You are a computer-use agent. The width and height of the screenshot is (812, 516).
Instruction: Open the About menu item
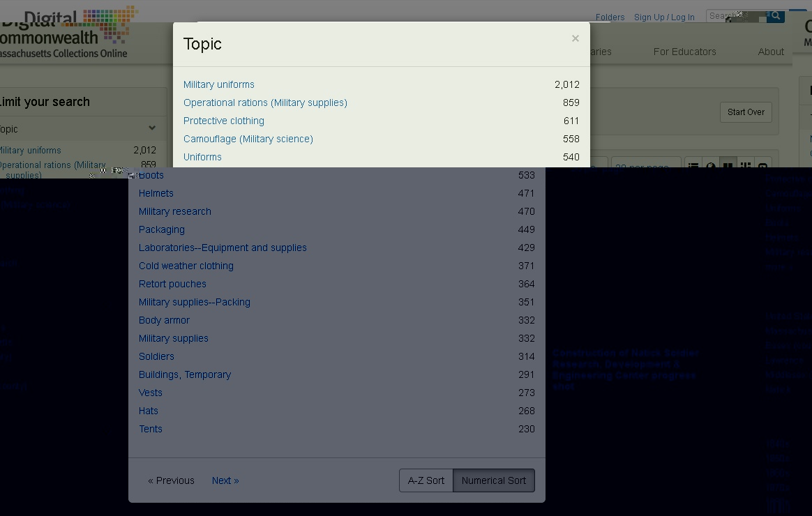[771, 52]
